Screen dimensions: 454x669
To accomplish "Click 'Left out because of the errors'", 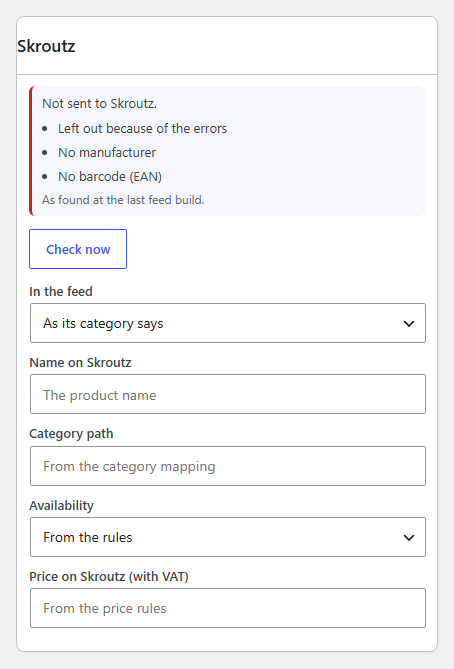I will [143, 128].
